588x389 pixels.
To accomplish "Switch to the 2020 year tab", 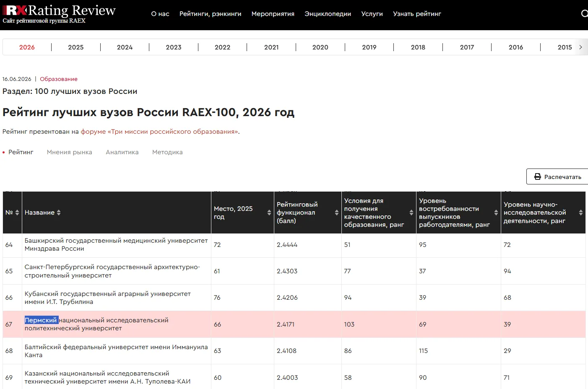I will (320, 47).
